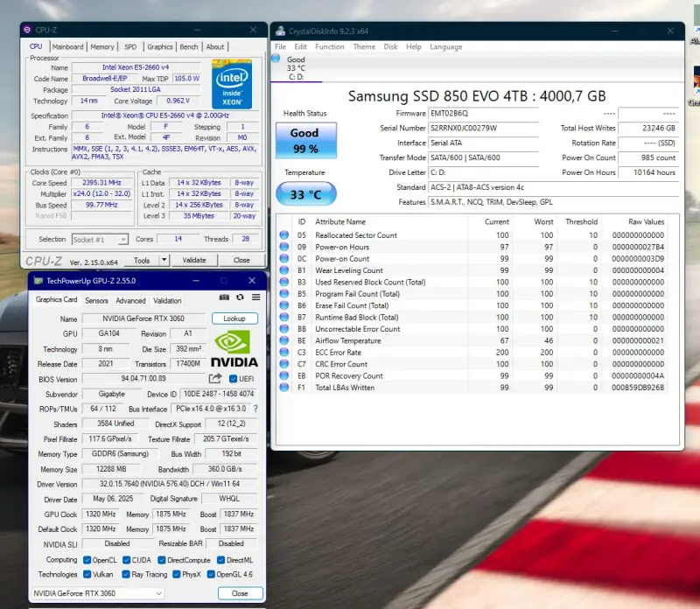The width and height of the screenshot is (700, 609).
Task: Switch to the Mainboard tab in CPU-Z
Action: 67,47
